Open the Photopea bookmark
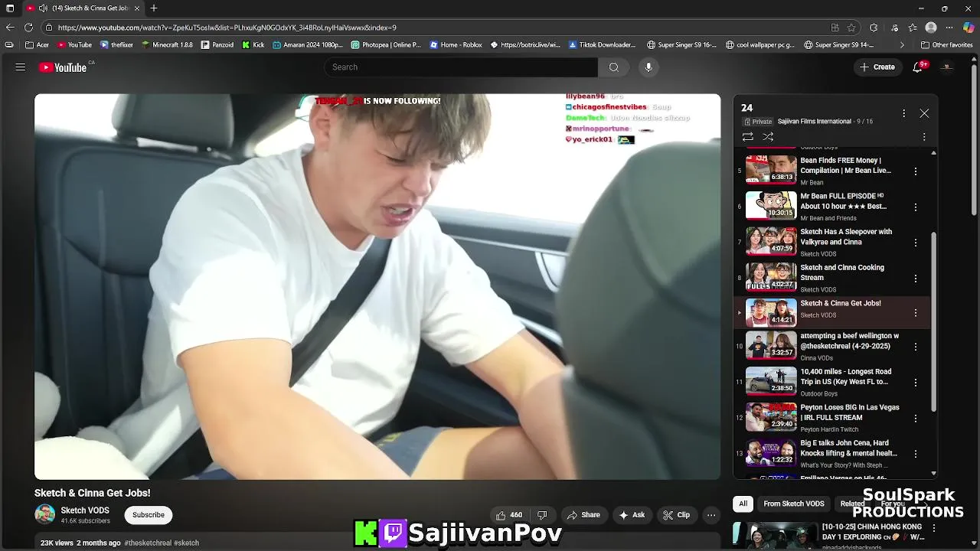Viewport: 980px width, 551px height. pos(387,45)
